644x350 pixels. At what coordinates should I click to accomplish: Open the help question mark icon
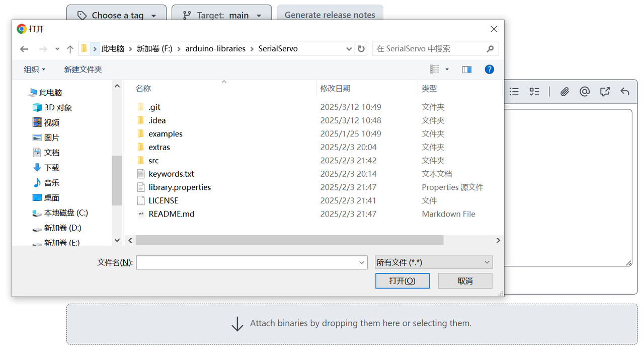coord(489,69)
